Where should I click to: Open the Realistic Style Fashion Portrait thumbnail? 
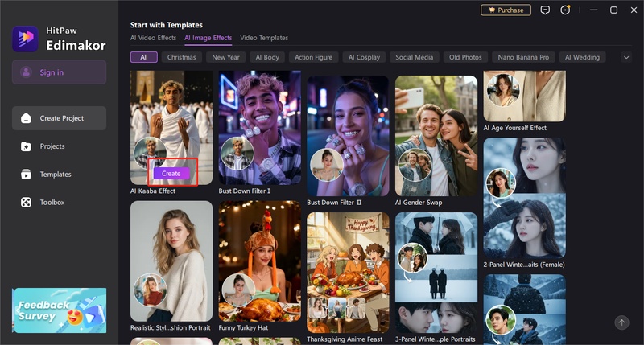point(171,261)
